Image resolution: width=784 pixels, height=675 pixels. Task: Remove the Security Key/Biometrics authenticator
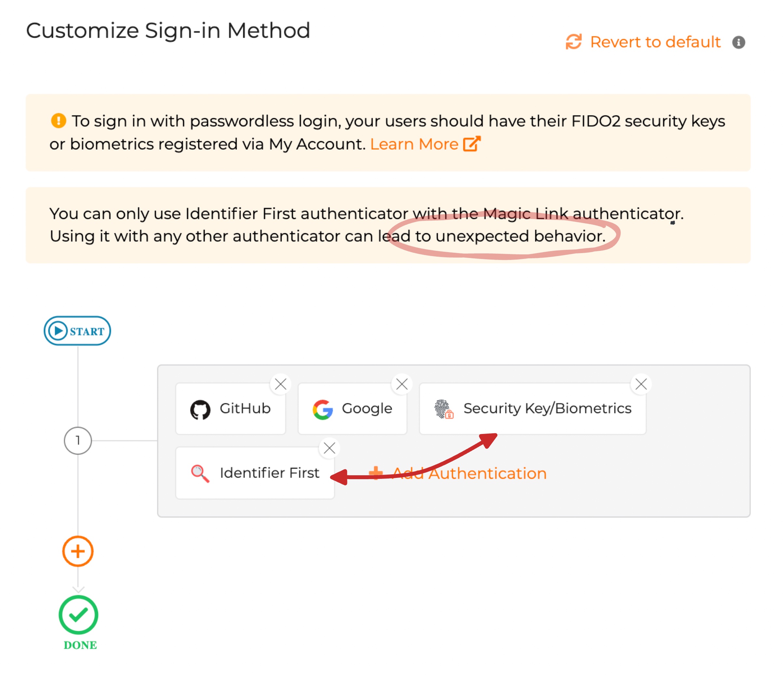pyautogui.click(x=641, y=384)
